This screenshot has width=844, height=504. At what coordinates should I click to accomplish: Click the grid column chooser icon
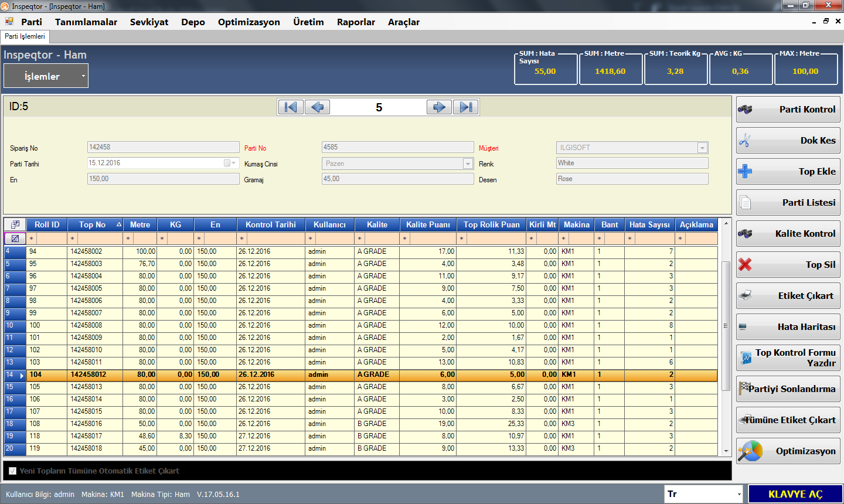click(x=15, y=224)
